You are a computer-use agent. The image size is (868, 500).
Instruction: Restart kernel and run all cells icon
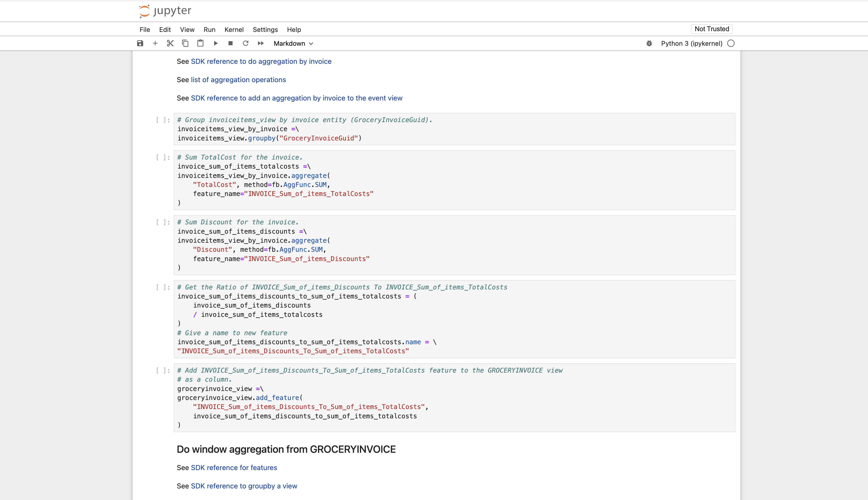point(261,43)
